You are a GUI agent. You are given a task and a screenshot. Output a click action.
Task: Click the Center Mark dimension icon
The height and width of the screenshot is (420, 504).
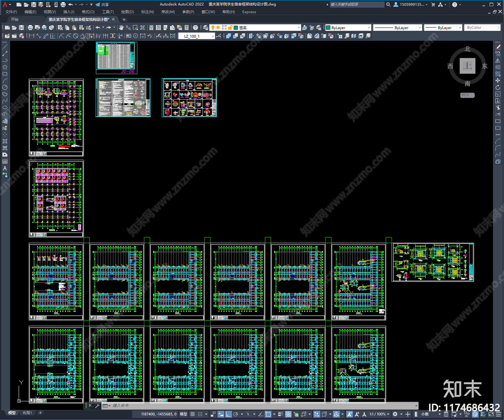[x=135, y=36]
